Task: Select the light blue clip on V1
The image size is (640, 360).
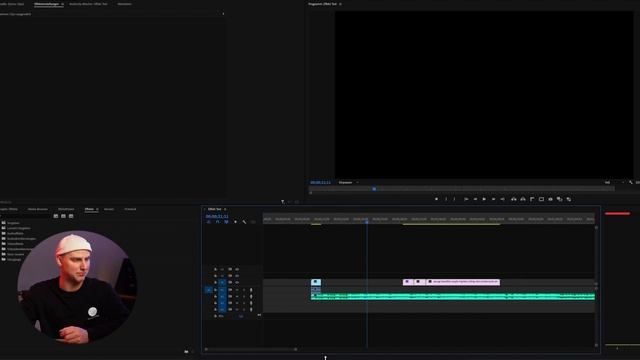Action: tap(316, 282)
